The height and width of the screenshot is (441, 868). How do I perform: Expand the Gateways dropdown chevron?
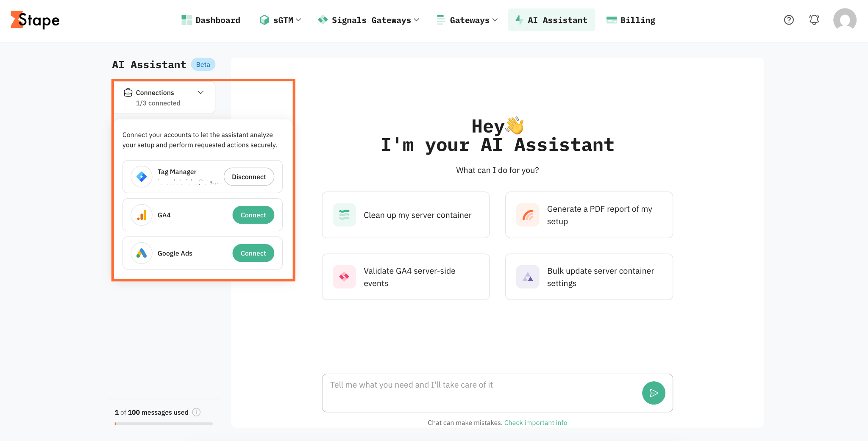495,20
